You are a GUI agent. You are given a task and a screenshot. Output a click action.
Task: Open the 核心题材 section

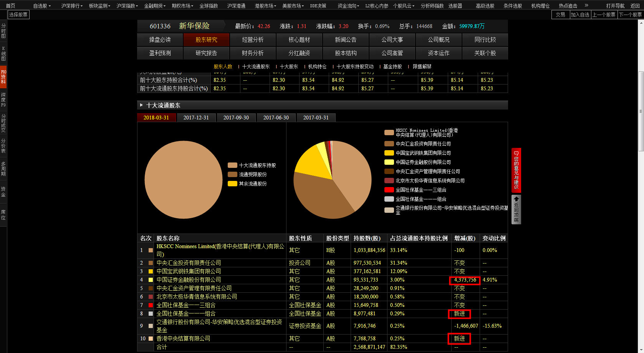(x=299, y=40)
